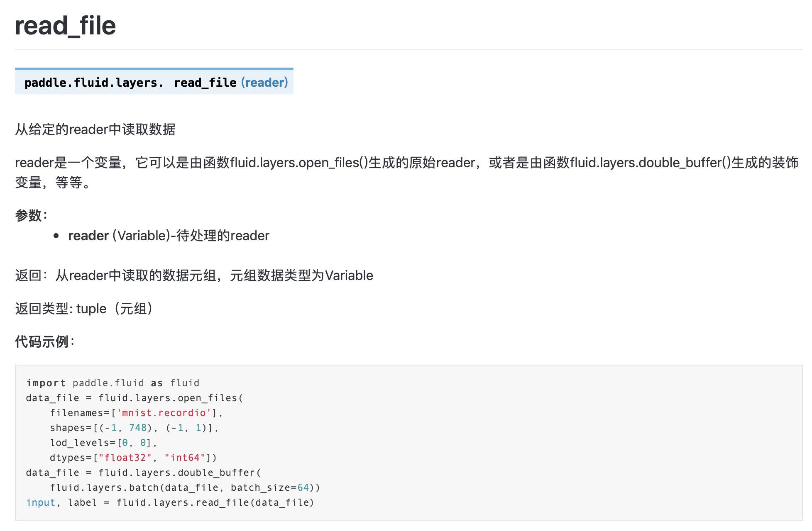Image resolution: width=812 pixels, height=531 pixels.
Task: Click the 从给定的reader中读取数据 description line
Action: (95, 129)
